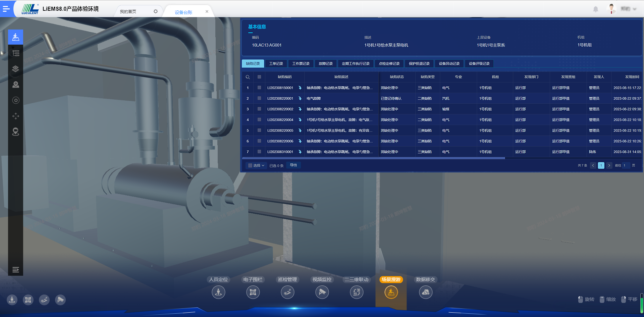This screenshot has width=644, height=317.
Task: Open the 故障记录 tab
Action: [x=325, y=64]
